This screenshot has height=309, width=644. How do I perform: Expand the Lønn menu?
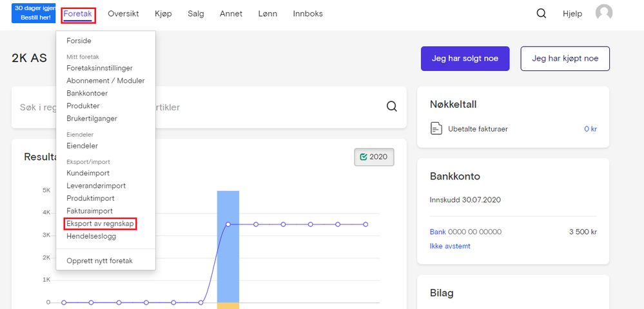click(268, 14)
